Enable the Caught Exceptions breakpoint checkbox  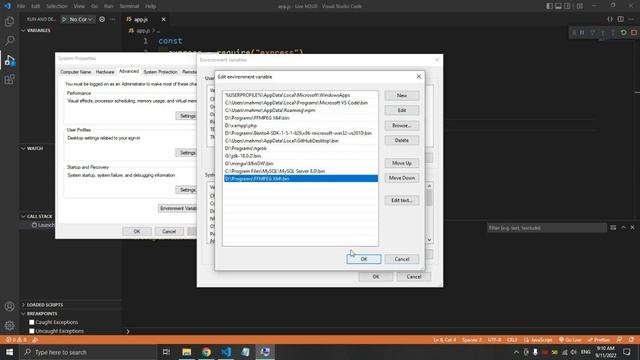pyautogui.click(x=32, y=322)
